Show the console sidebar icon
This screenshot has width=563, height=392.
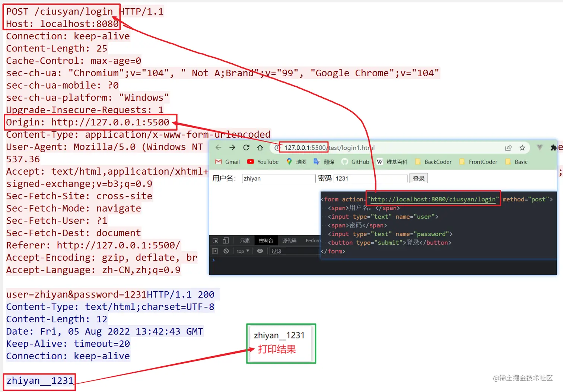coord(215,251)
